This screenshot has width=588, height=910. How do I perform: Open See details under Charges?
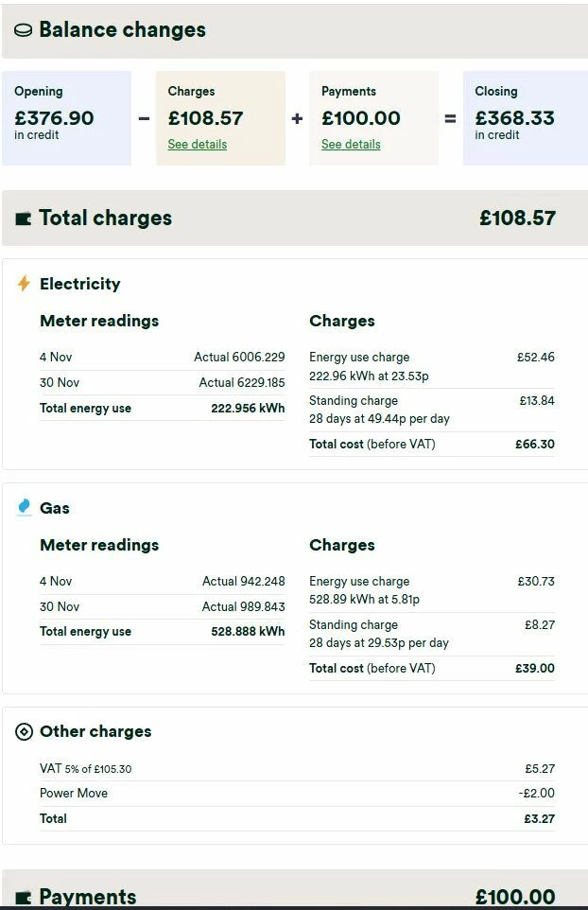click(197, 145)
